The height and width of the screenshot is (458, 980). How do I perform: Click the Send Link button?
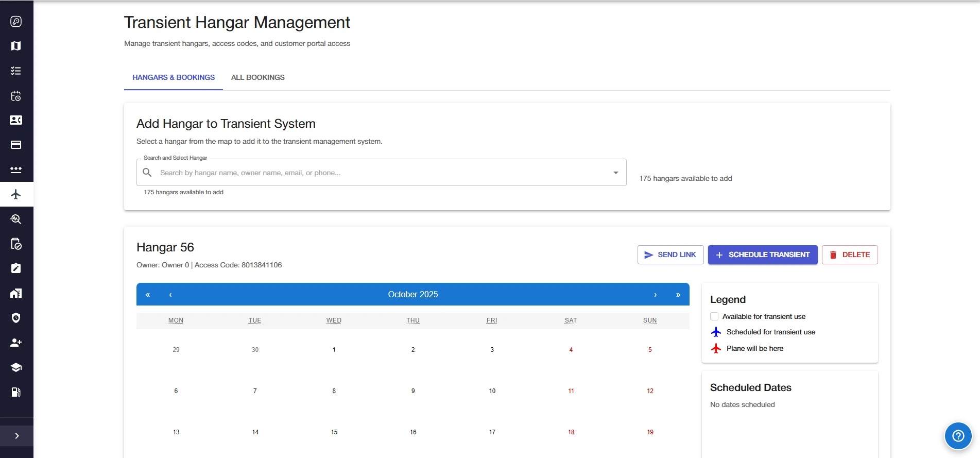[670, 255]
